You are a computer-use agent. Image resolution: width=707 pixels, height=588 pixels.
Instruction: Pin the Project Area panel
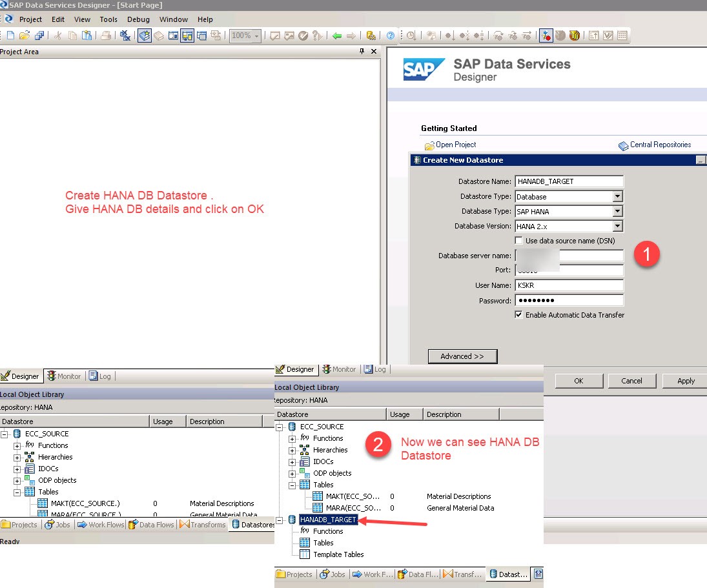[362, 52]
